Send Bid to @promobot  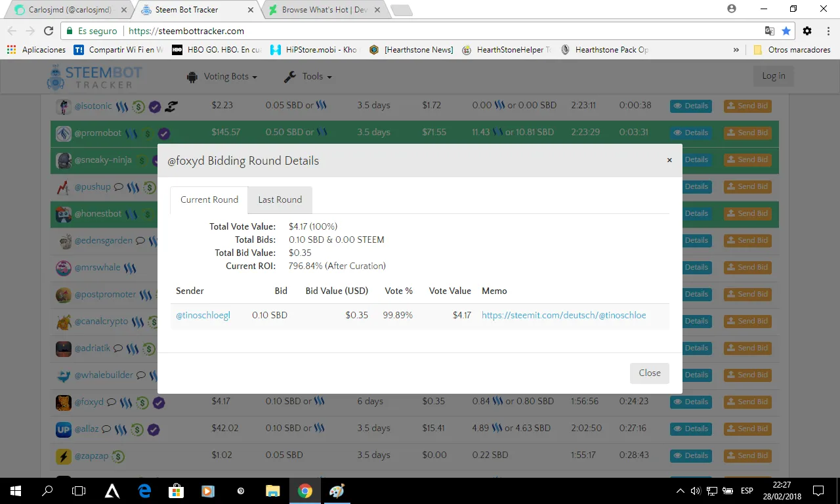point(747,133)
